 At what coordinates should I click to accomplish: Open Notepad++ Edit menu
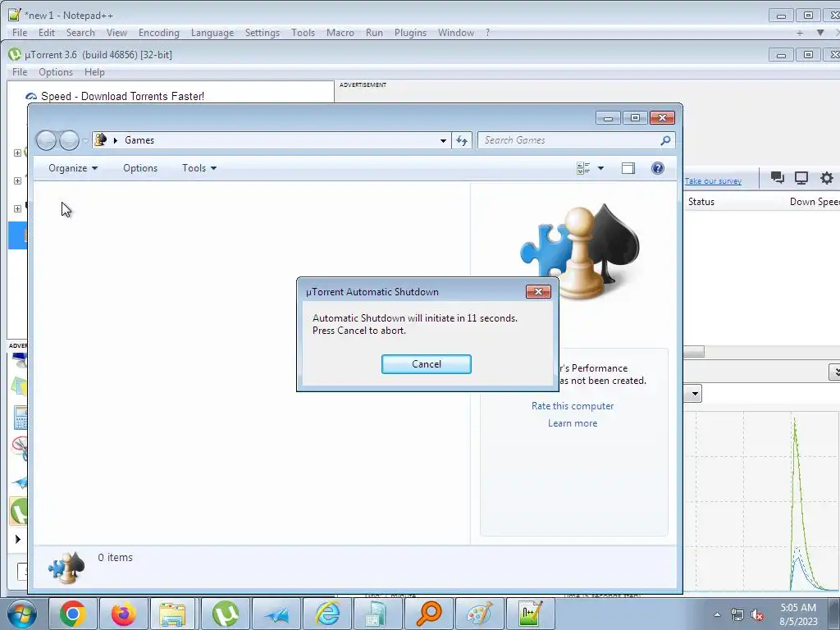click(47, 33)
